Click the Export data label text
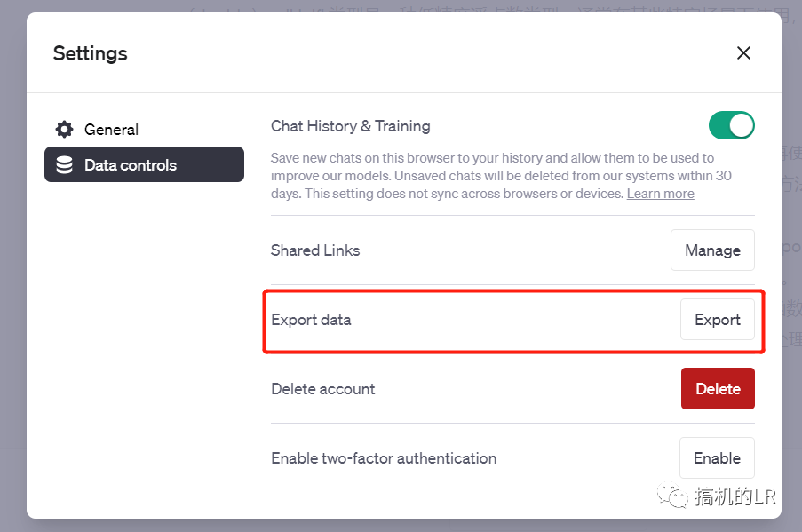This screenshot has width=802, height=532. point(311,320)
